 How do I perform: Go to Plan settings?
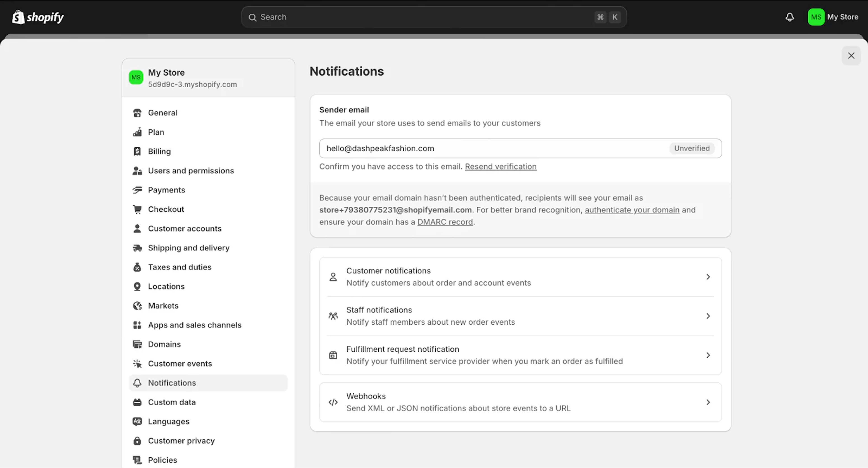pyautogui.click(x=208, y=132)
